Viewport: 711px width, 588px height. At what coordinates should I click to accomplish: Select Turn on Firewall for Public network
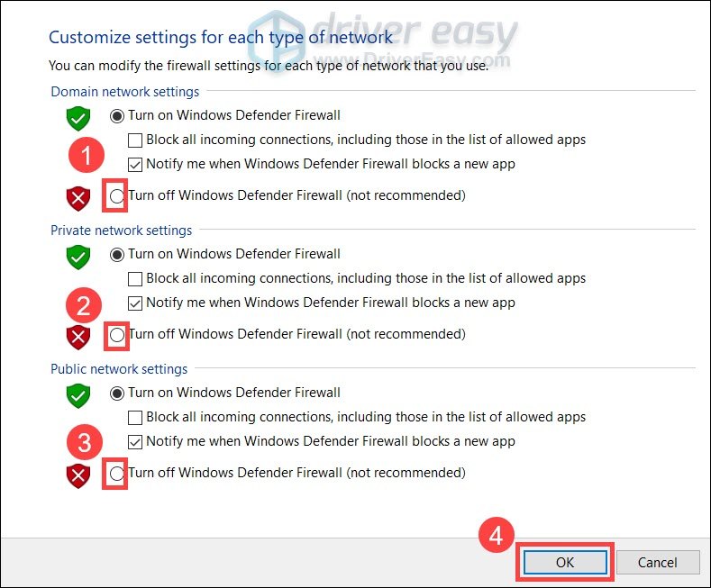click(x=116, y=394)
